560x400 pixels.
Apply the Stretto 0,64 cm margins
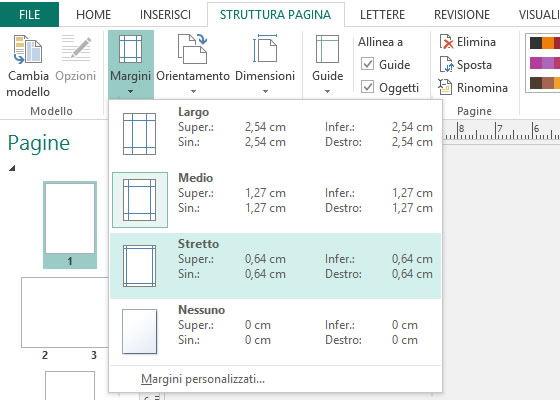(275, 266)
